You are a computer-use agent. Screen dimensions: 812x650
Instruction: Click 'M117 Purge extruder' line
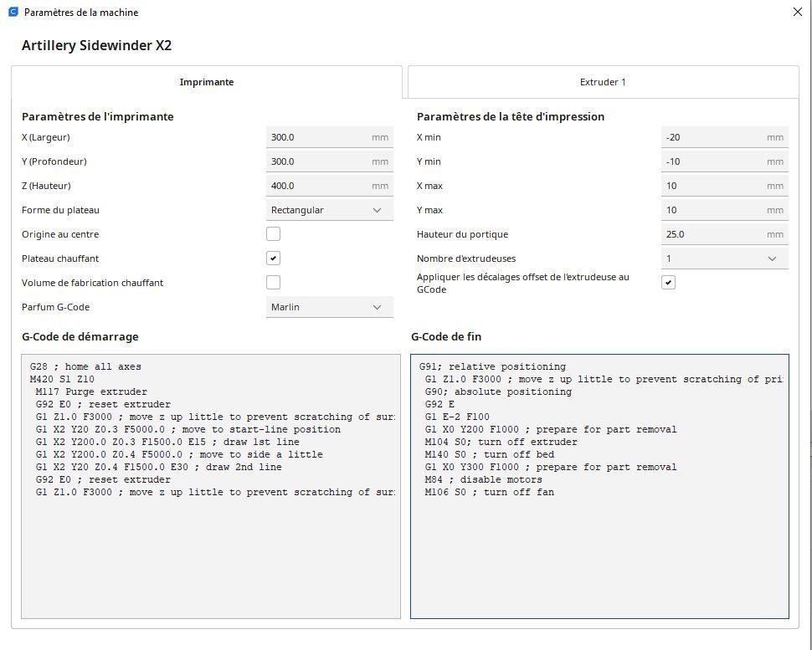pos(91,392)
